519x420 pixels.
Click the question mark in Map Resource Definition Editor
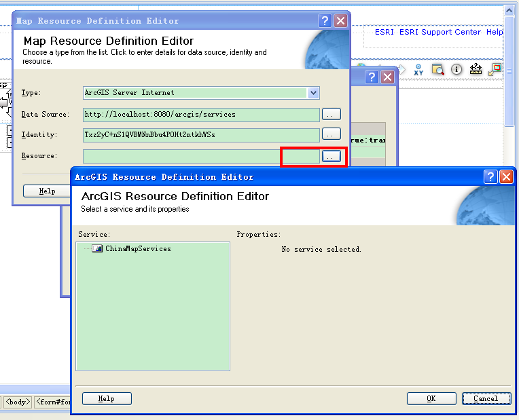point(325,21)
